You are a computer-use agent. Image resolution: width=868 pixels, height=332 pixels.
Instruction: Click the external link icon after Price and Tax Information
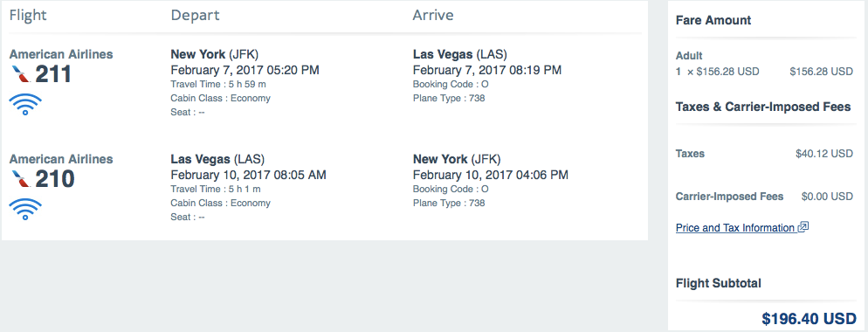(803, 226)
